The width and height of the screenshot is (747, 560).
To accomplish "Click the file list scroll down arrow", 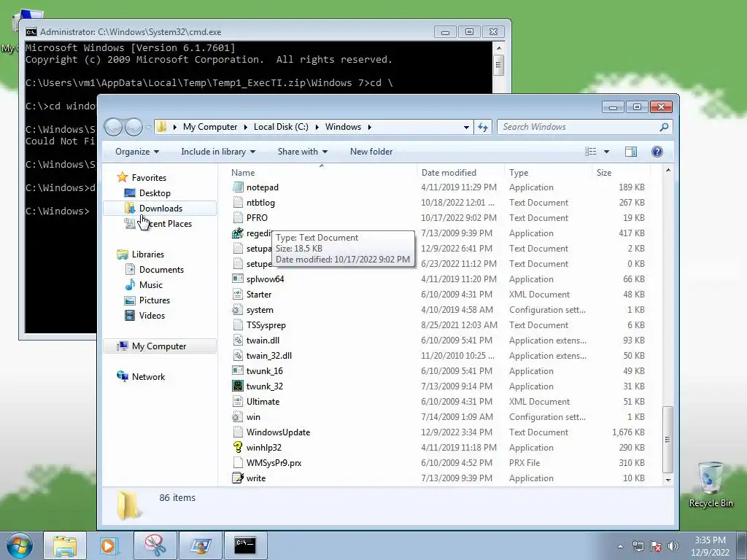I will (668, 480).
